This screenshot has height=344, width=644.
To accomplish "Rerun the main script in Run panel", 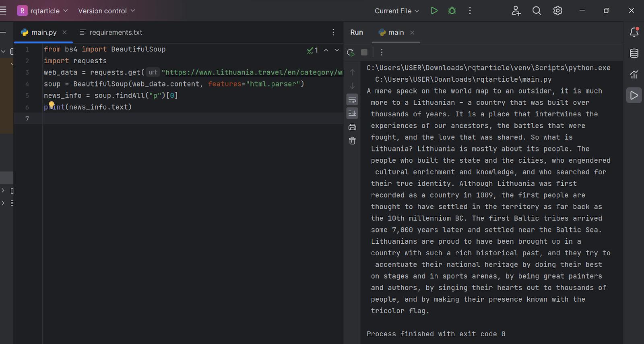I will click(x=351, y=52).
